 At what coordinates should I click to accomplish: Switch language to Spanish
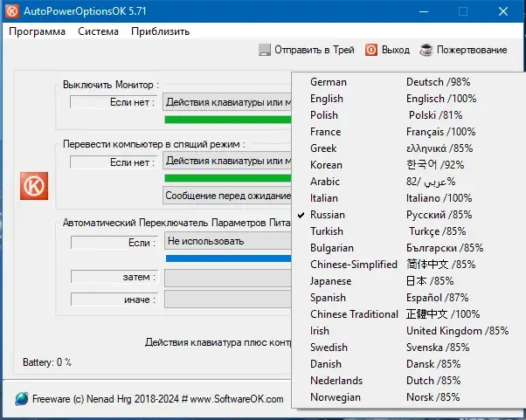[408, 298]
